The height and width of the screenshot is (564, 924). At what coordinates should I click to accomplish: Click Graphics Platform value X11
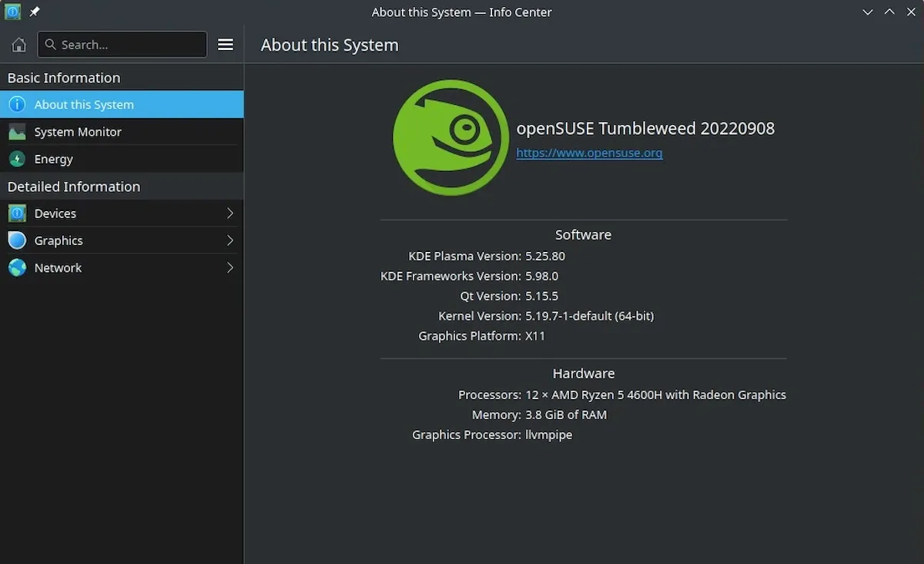pos(535,336)
